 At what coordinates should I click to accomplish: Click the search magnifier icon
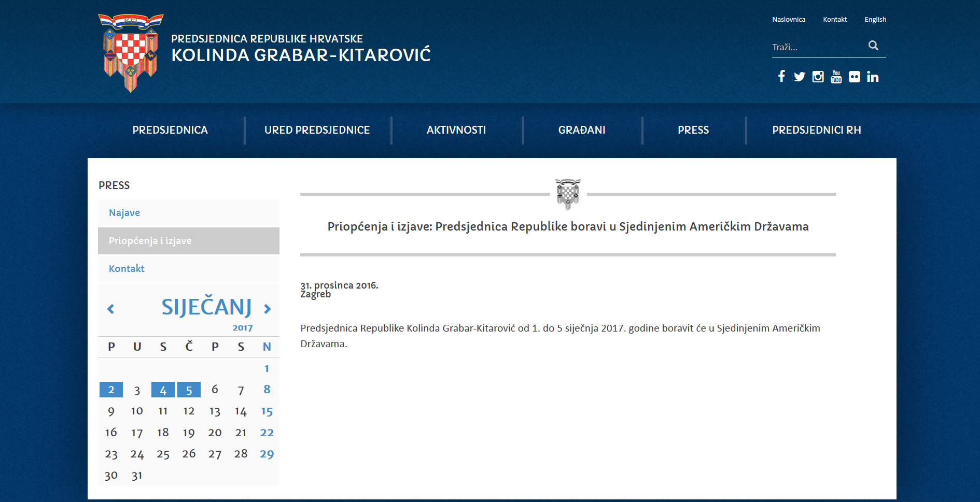[873, 46]
